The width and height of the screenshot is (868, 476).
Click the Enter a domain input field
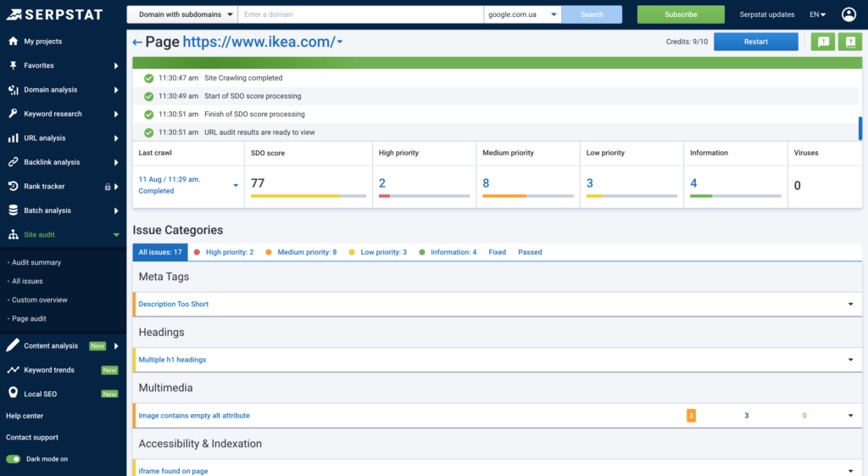(x=360, y=14)
